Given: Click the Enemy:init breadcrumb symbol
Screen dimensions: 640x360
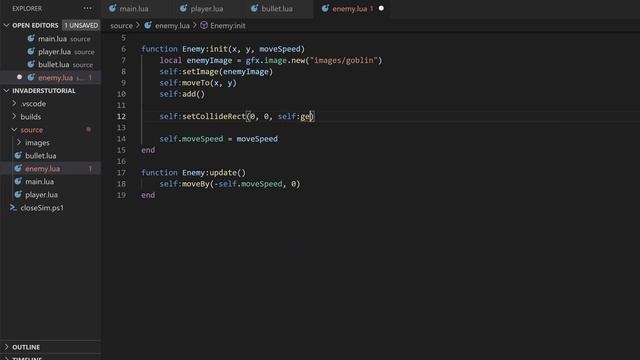Looking at the screenshot, I should click(228, 26).
